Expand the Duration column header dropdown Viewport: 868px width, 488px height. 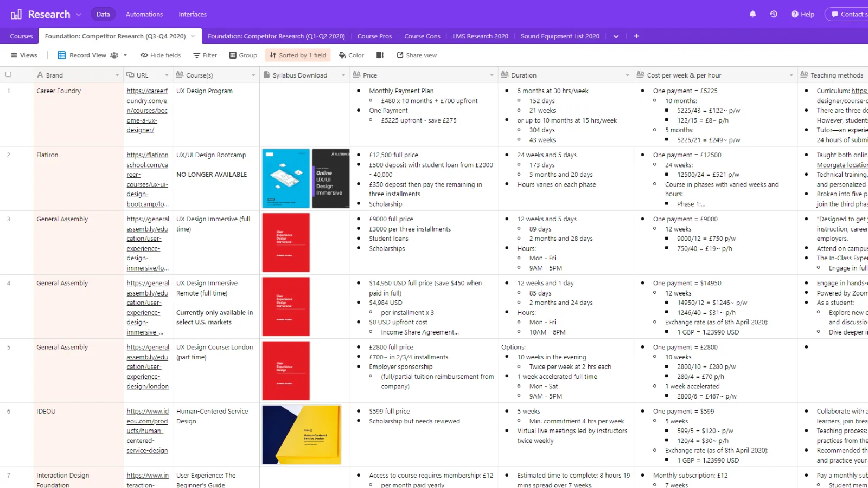coord(627,75)
